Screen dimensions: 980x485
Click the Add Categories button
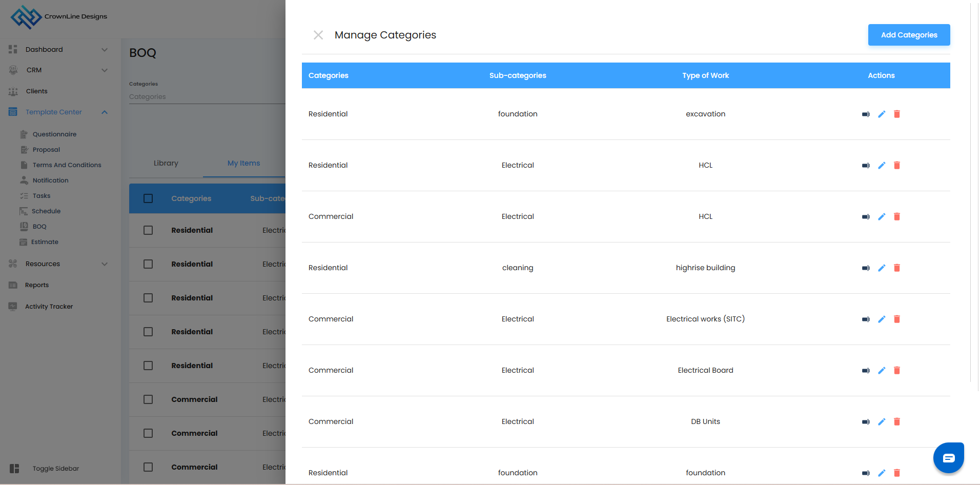point(909,35)
